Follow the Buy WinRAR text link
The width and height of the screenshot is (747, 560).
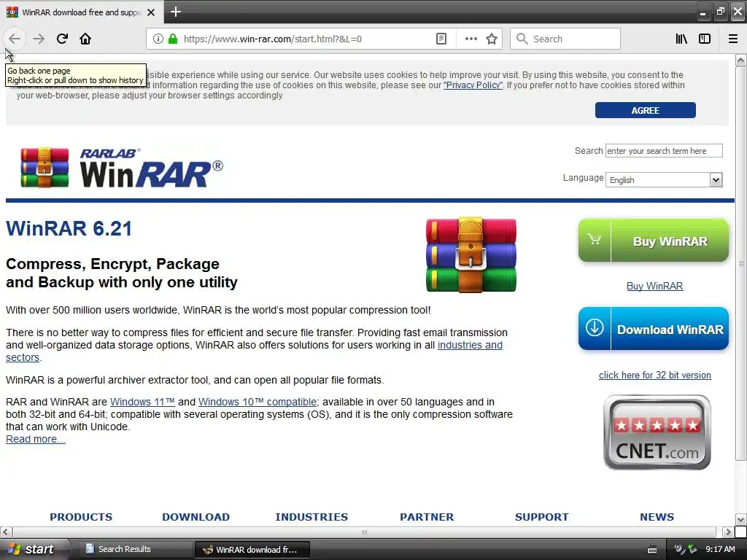tap(654, 286)
